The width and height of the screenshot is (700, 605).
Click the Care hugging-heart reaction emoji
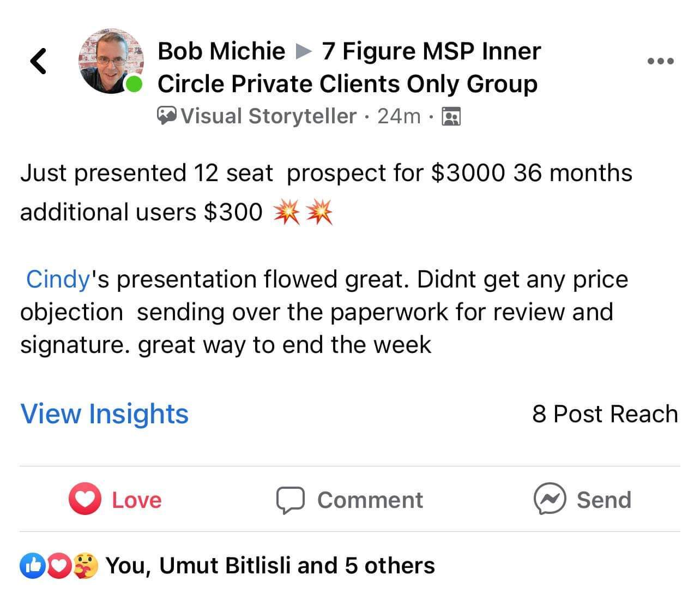point(86,566)
